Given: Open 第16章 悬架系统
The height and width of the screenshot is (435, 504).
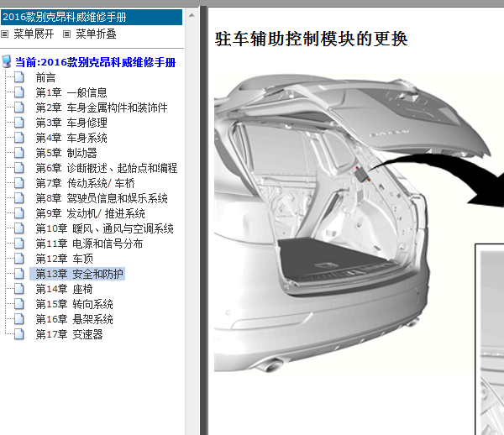Looking at the screenshot, I should [x=74, y=319].
